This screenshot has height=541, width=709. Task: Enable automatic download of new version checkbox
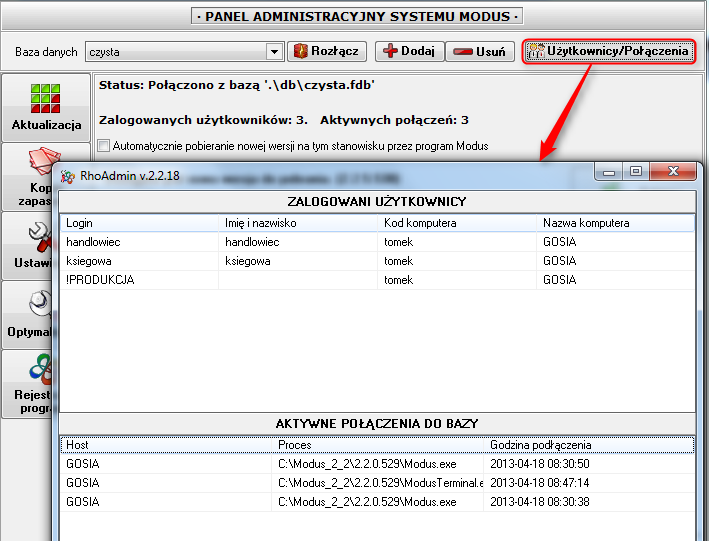pos(104,146)
